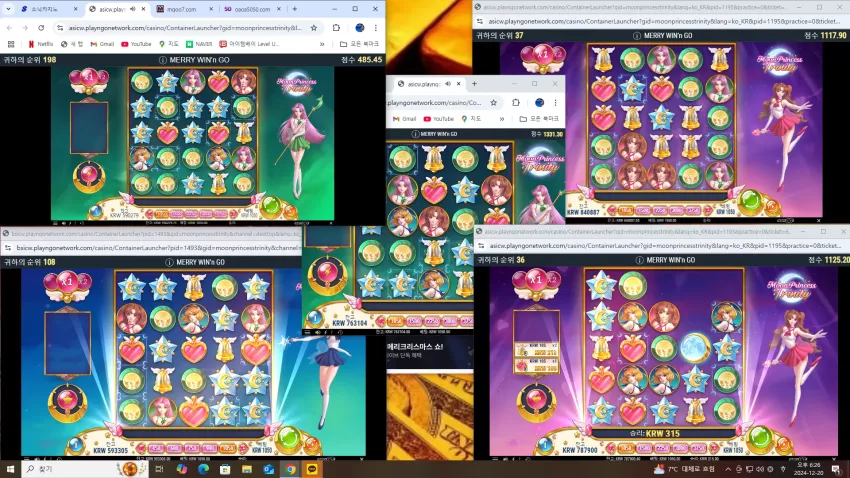The image size is (850, 478).
Task: Click address bar of top-left Chrome window
Action: pos(184,28)
